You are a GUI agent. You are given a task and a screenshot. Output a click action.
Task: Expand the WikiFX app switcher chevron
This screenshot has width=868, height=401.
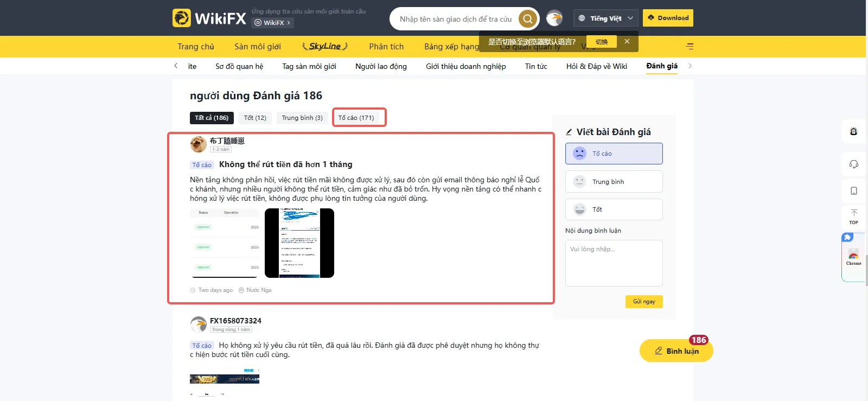click(289, 23)
